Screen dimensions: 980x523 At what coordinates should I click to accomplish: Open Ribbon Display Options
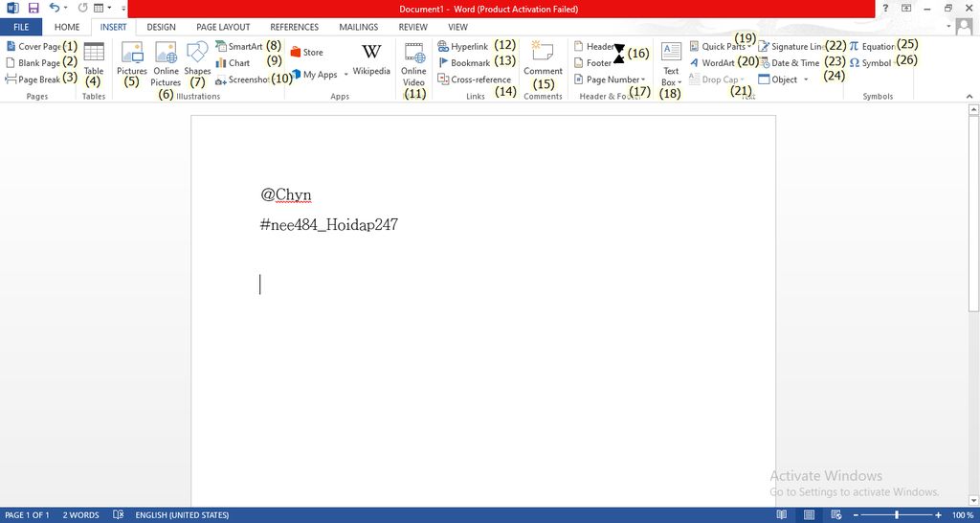click(x=906, y=8)
